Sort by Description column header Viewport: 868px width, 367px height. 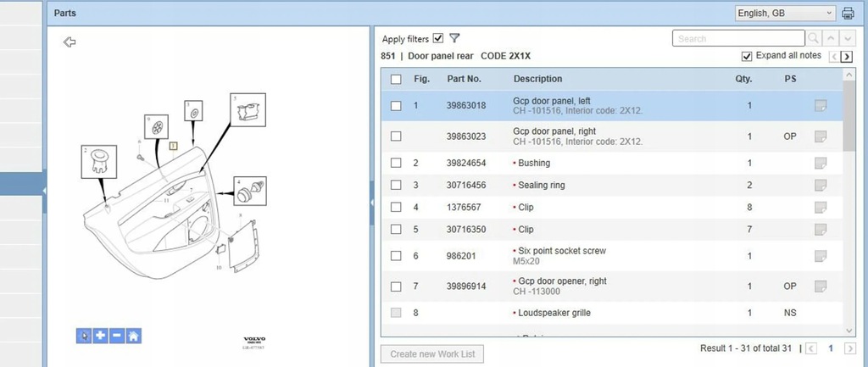(537, 79)
